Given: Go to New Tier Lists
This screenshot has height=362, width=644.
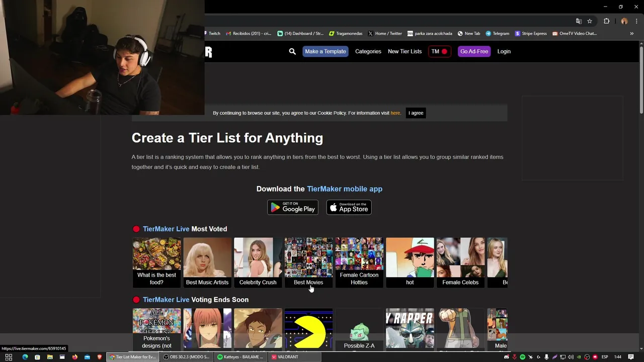Looking at the screenshot, I should click(405, 51).
